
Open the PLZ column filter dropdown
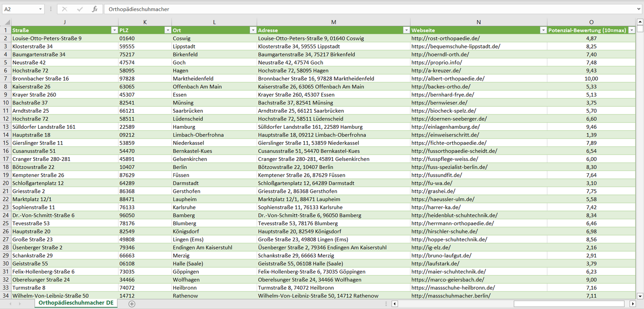point(168,30)
